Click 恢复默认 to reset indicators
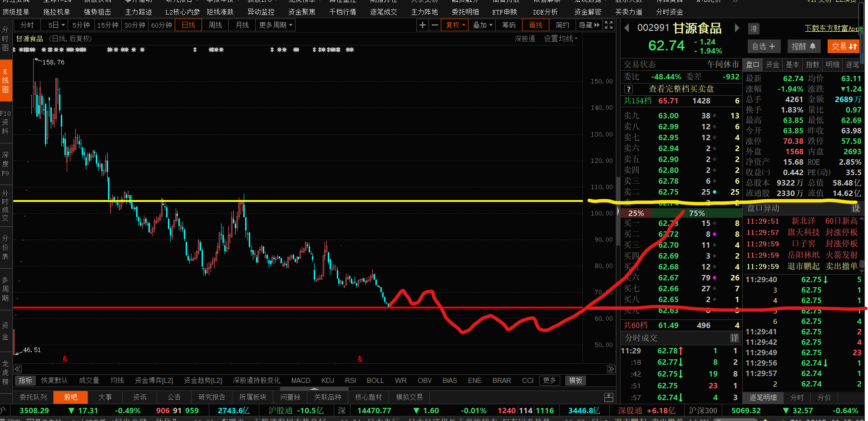868x421 pixels. [54, 381]
